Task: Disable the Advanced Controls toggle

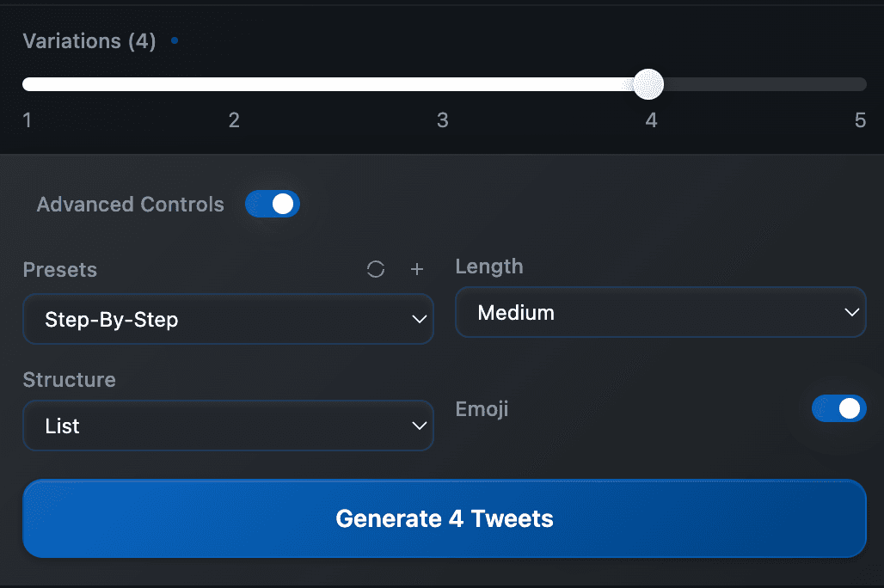Action: coord(273,204)
